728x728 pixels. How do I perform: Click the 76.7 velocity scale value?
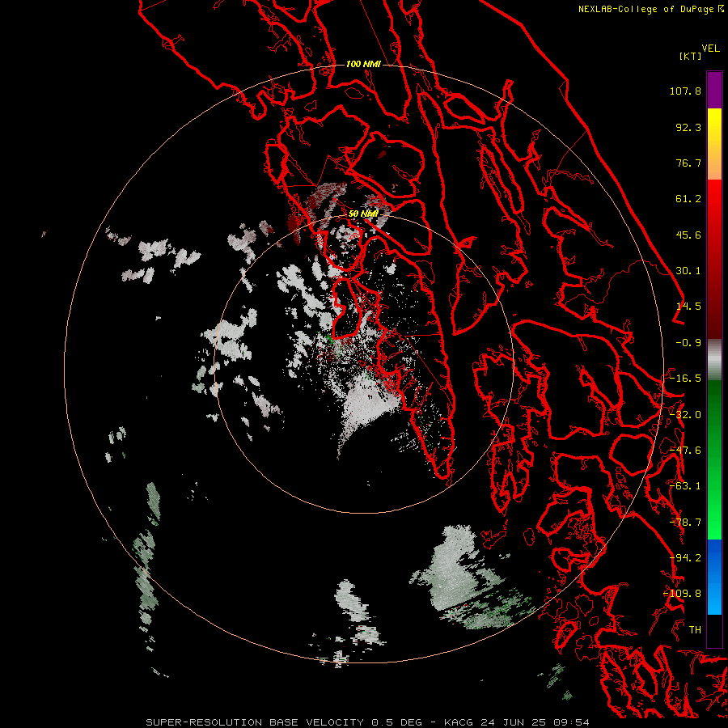tap(688, 163)
